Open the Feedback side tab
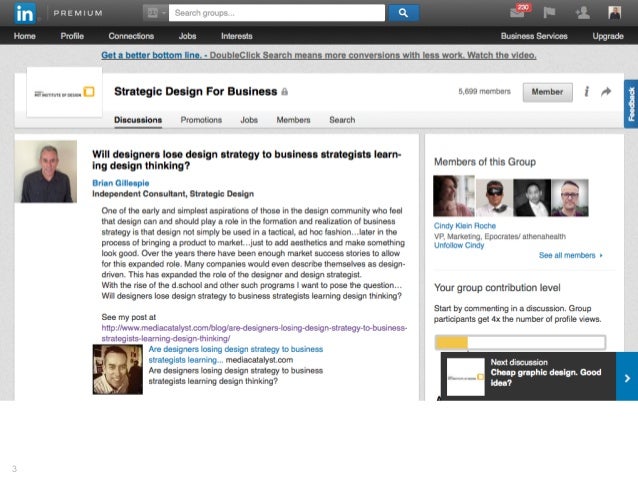This screenshot has width=638, height=479. point(631,104)
